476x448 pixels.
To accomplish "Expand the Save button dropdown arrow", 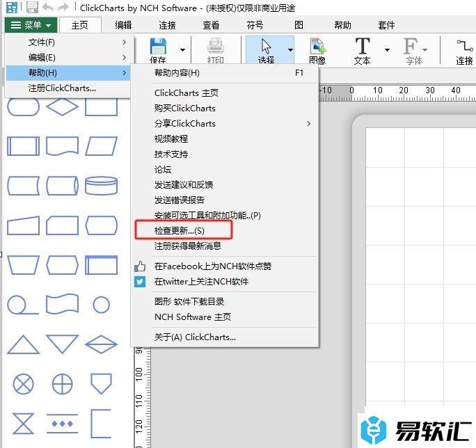I will [x=182, y=50].
